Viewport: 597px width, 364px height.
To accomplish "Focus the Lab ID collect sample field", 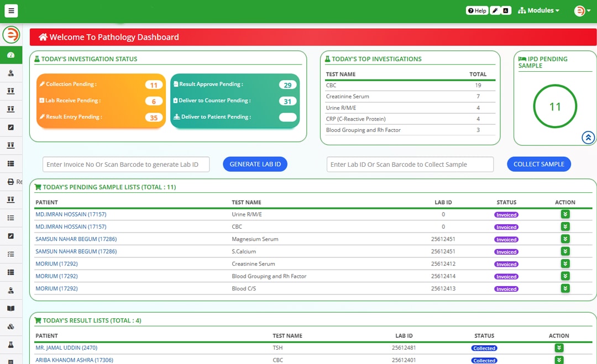I will point(410,165).
